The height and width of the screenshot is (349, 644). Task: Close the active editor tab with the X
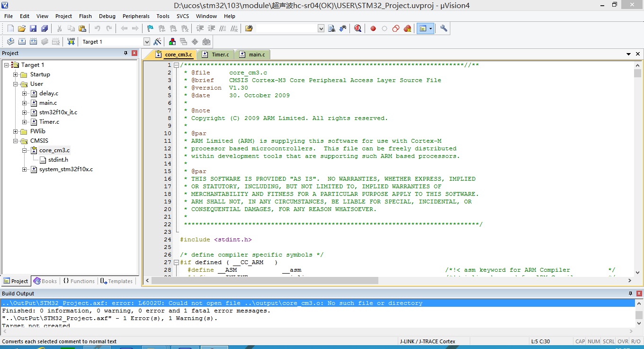click(x=638, y=55)
